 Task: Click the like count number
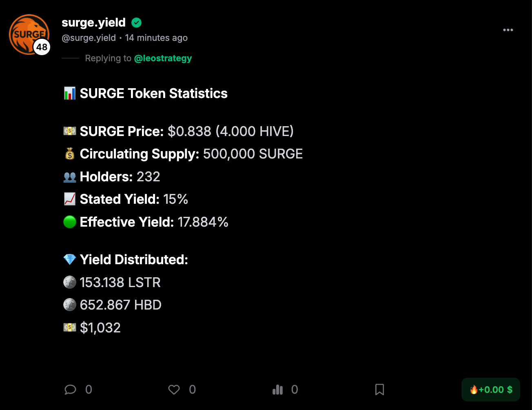193,390
